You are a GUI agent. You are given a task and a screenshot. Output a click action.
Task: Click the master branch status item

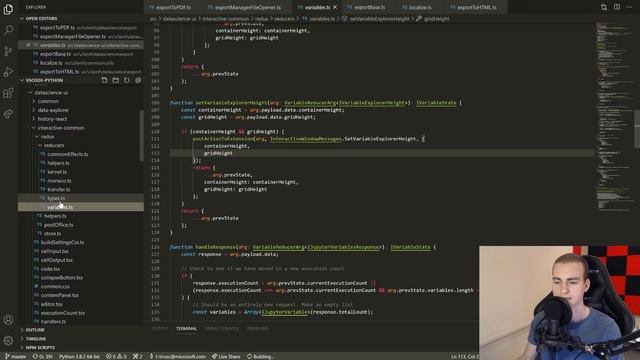coord(16,356)
